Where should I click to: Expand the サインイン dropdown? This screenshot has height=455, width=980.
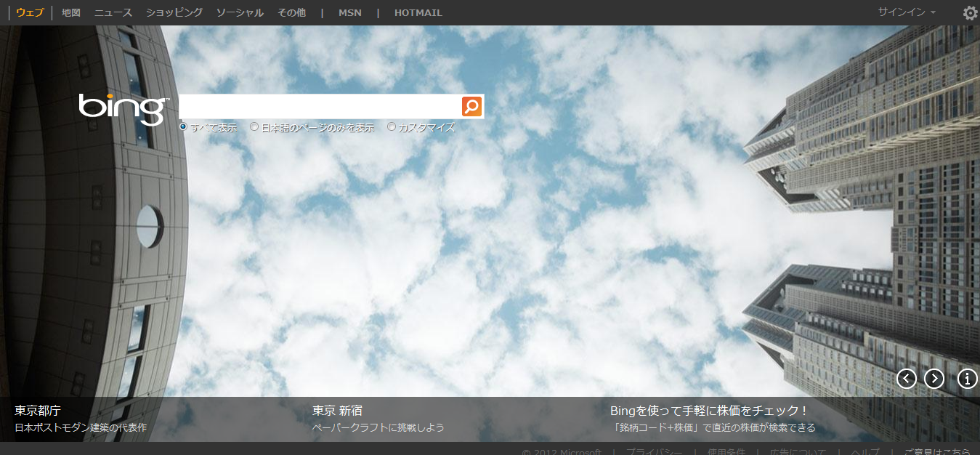(906, 12)
